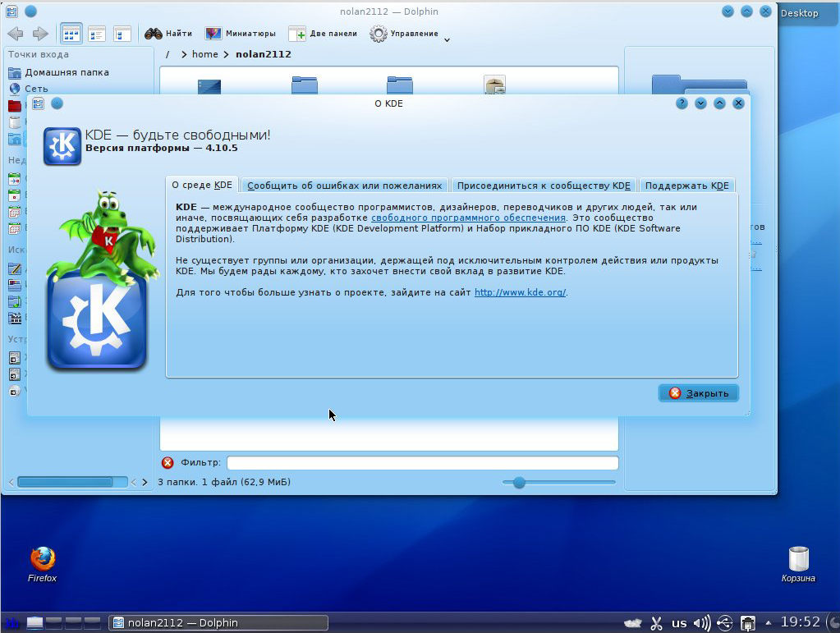Screen dimensions: 840x633
Task: Close the filter bar with red X
Action: click(x=168, y=463)
